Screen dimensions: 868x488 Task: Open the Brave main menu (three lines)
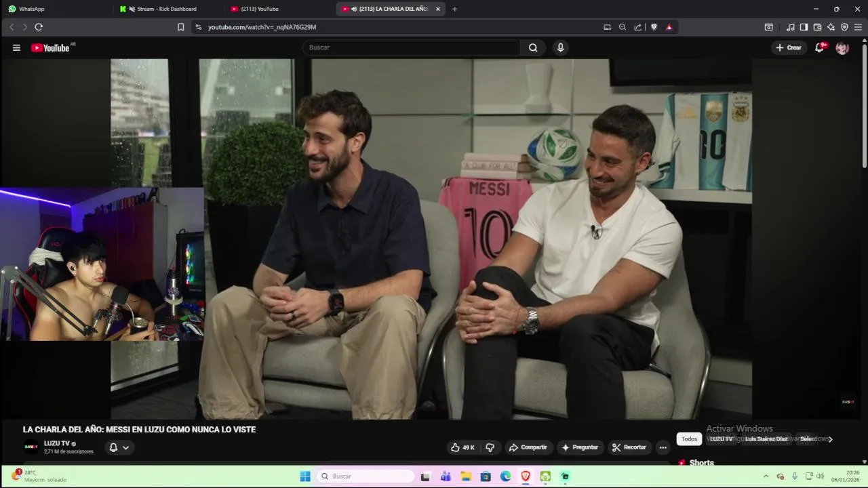(x=858, y=27)
